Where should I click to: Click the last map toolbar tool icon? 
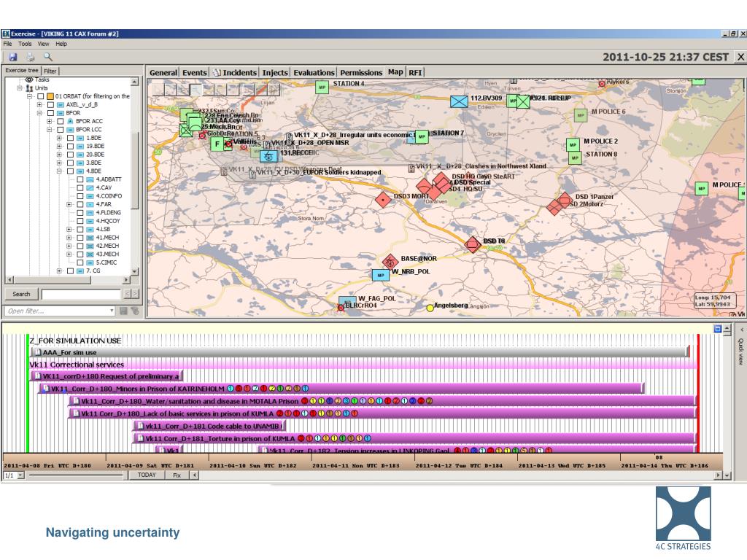(274, 89)
